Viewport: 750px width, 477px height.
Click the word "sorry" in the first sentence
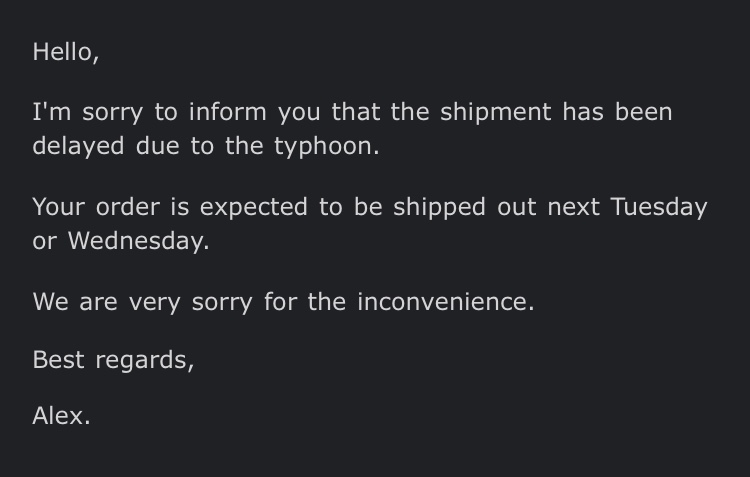click(x=112, y=113)
